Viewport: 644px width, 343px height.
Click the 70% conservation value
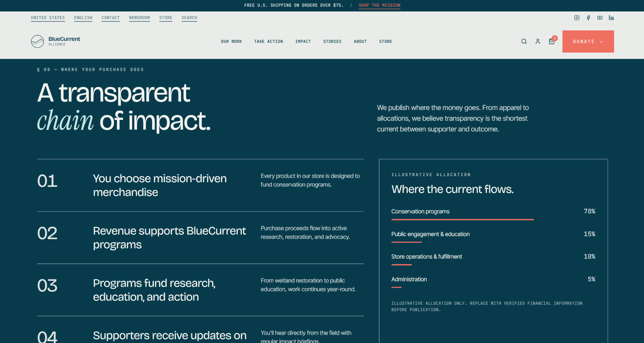point(589,211)
